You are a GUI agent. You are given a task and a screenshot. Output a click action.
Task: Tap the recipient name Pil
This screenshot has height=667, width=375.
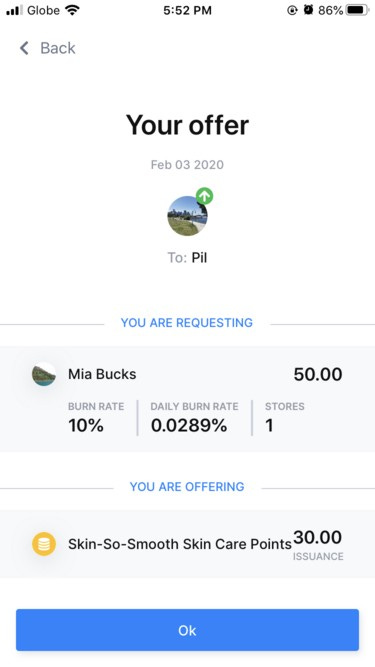[x=199, y=258]
